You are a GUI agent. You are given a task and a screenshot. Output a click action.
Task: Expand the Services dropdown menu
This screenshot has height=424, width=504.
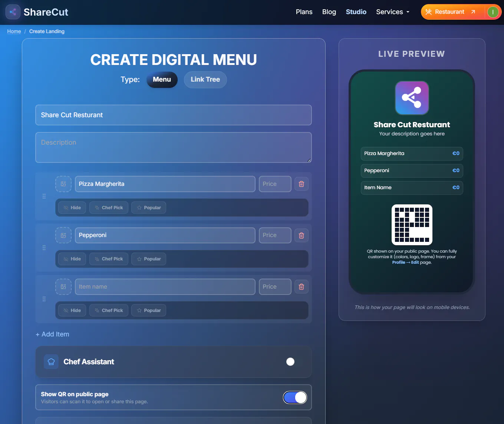[x=393, y=12]
